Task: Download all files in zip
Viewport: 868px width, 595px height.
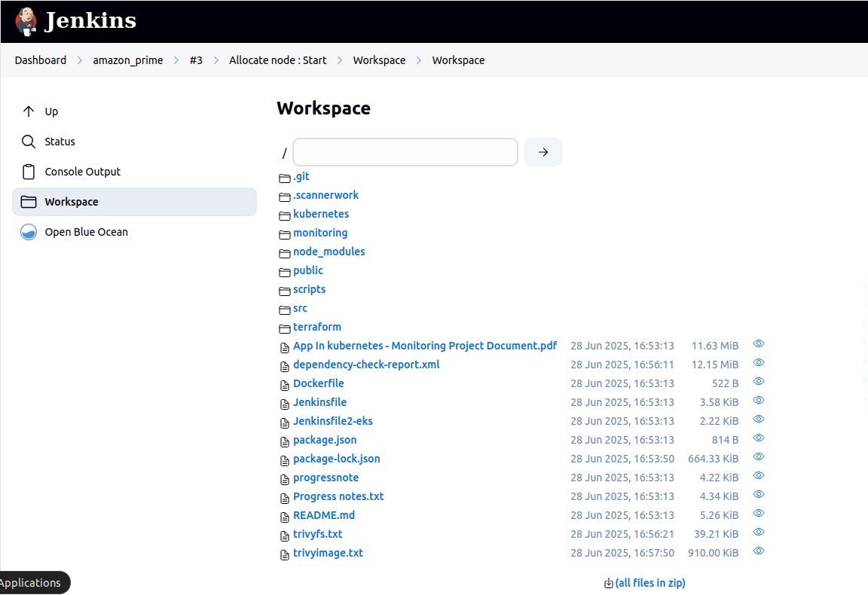Action: [650, 583]
